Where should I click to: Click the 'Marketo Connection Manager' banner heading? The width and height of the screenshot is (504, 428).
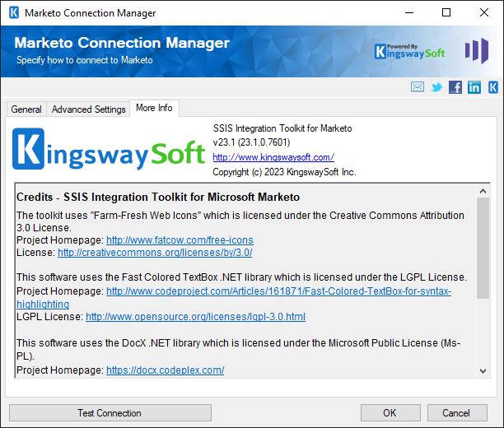[122, 43]
